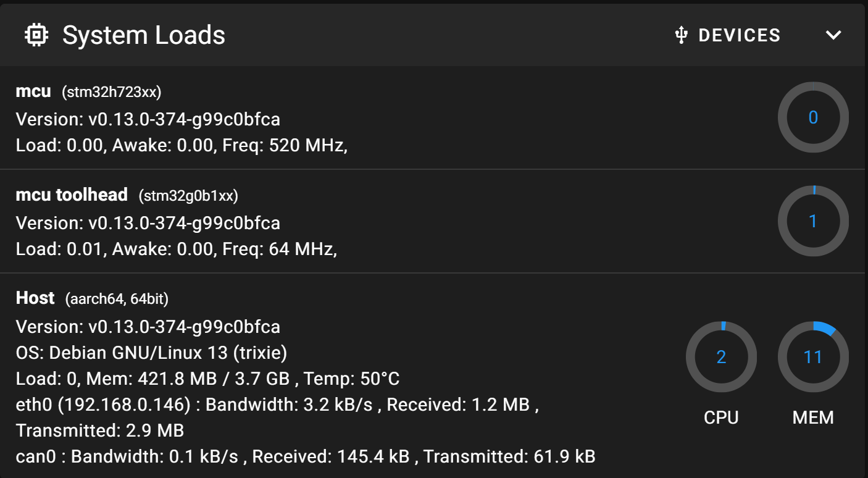
Task: Click the mcu toolhead load gauge showing 1
Action: click(x=813, y=220)
